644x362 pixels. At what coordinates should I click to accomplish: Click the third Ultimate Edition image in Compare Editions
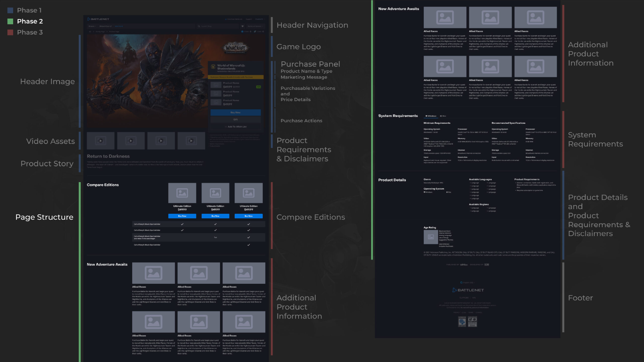(249, 193)
